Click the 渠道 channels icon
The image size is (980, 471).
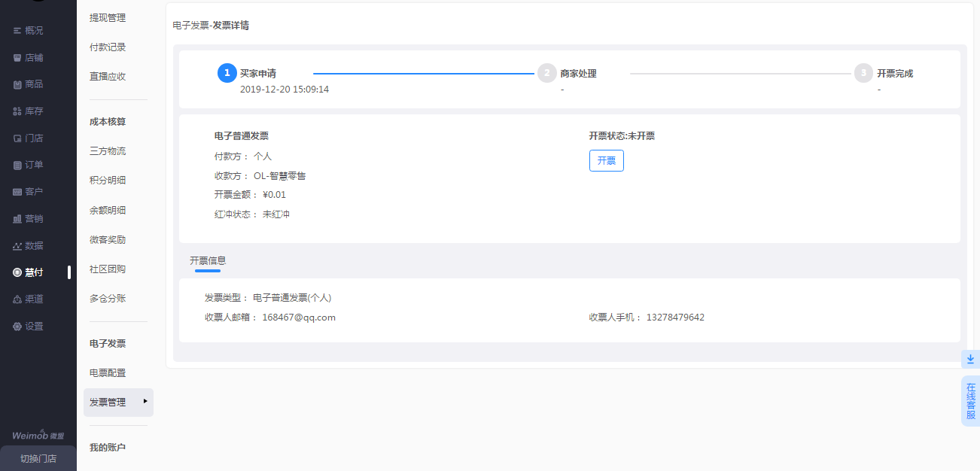[x=17, y=299]
